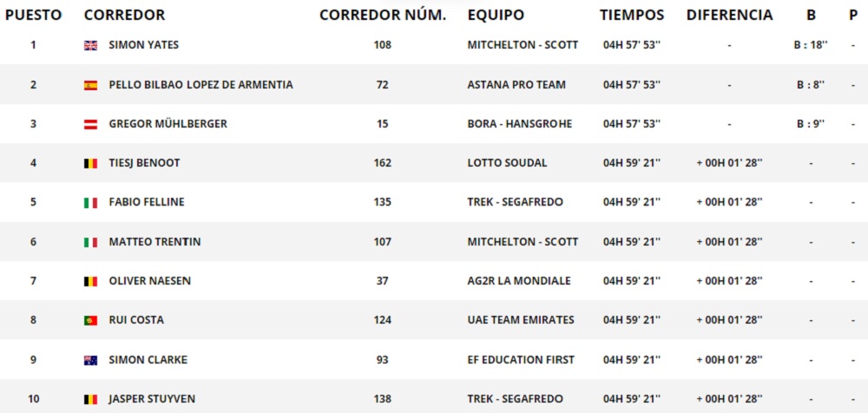Click the Spanish flag beside Pello Bilbao
The width and height of the screenshot is (868, 413).
[90, 85]
